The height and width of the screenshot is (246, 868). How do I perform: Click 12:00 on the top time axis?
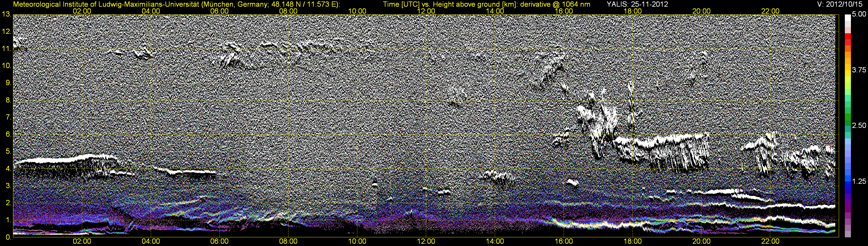coord(426,11)
